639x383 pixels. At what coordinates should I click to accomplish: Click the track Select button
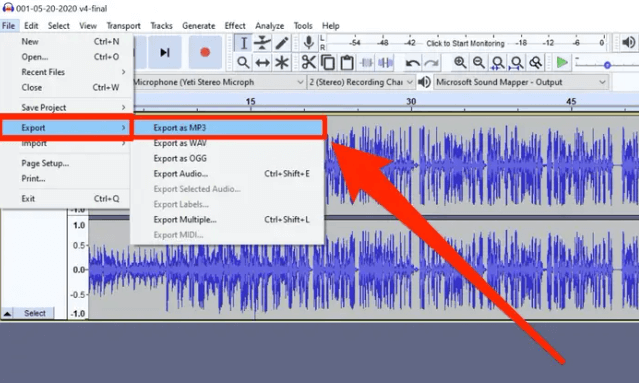35,313
